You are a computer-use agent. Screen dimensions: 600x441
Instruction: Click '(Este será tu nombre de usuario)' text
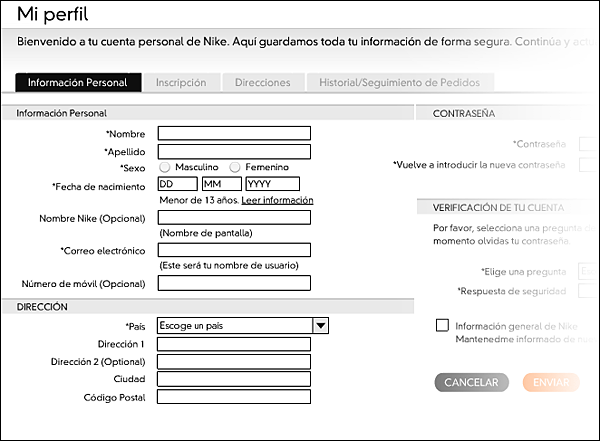tap(229, 265)
